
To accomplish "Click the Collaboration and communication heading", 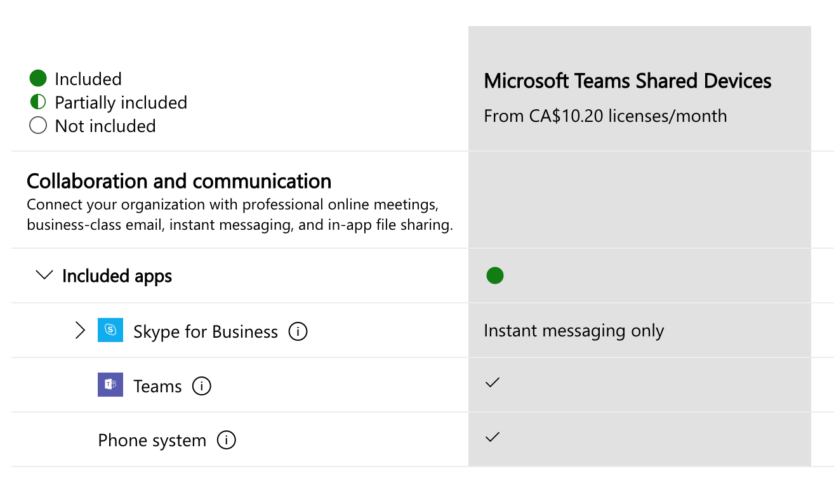I will coord(179,182).
